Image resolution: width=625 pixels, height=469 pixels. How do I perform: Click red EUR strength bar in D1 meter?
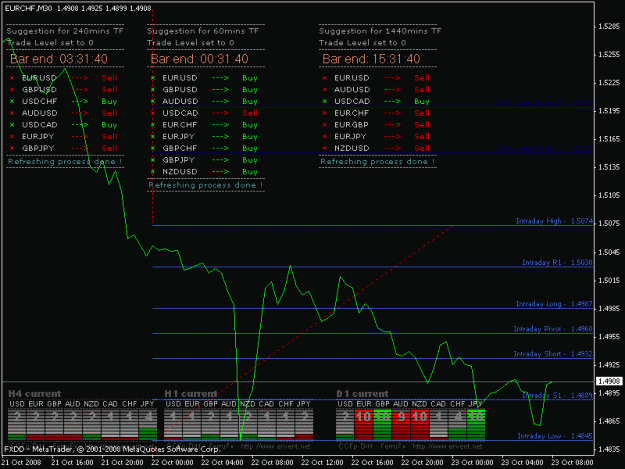[x=364, y=424]
